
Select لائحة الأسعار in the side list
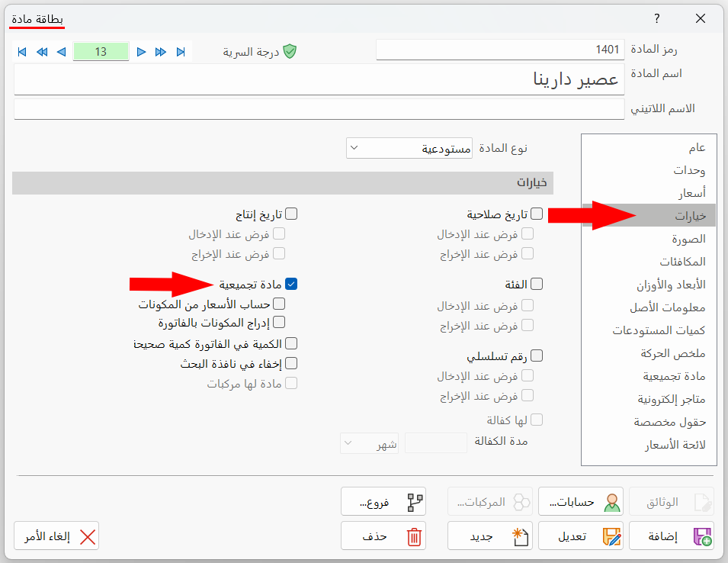(649, 445)
